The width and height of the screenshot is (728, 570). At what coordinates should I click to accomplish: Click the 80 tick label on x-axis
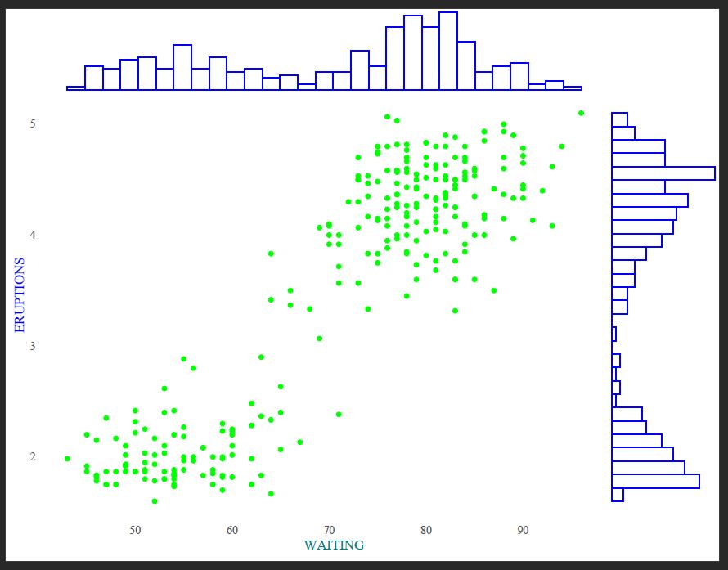(426, 531)
